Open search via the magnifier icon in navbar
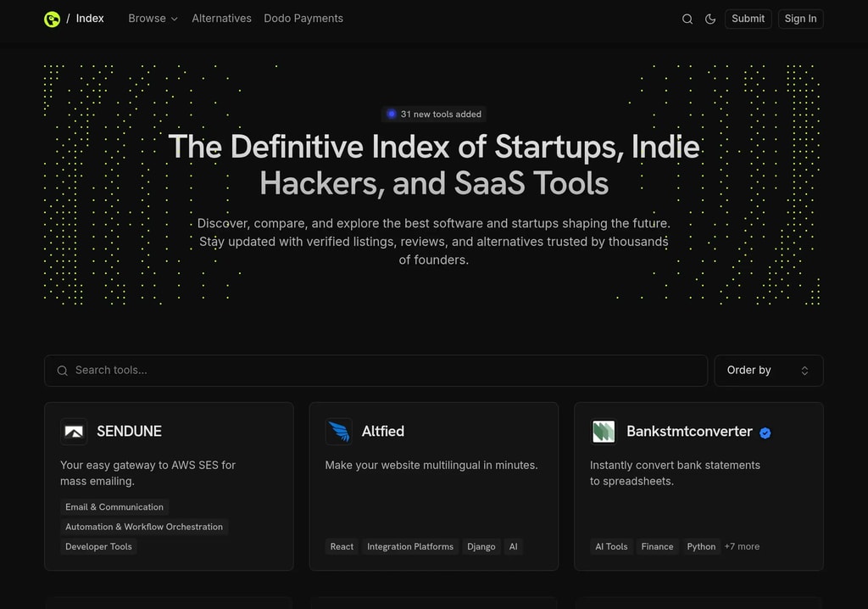 [x=687, y=19]
